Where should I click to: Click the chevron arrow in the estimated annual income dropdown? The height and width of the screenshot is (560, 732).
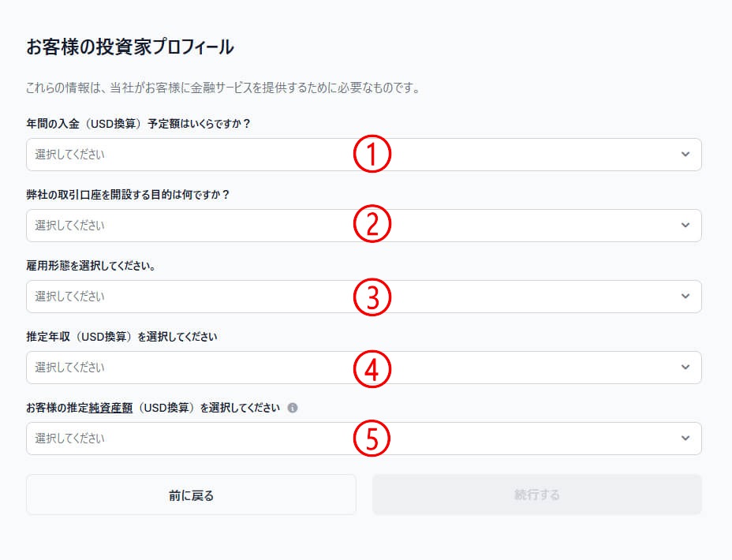(x=685, y=368)
